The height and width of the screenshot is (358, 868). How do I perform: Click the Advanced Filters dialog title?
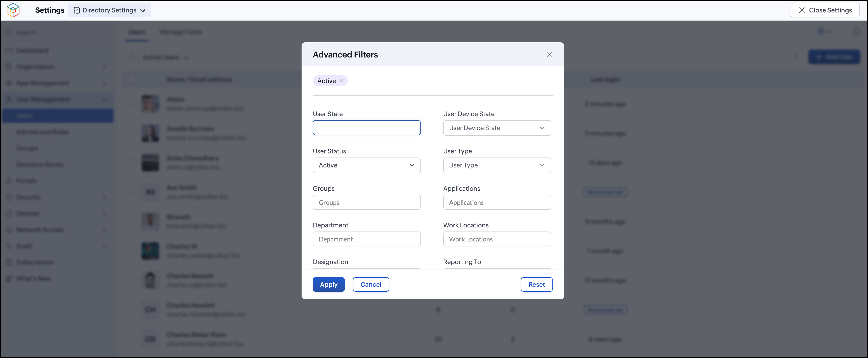point(345,55)
